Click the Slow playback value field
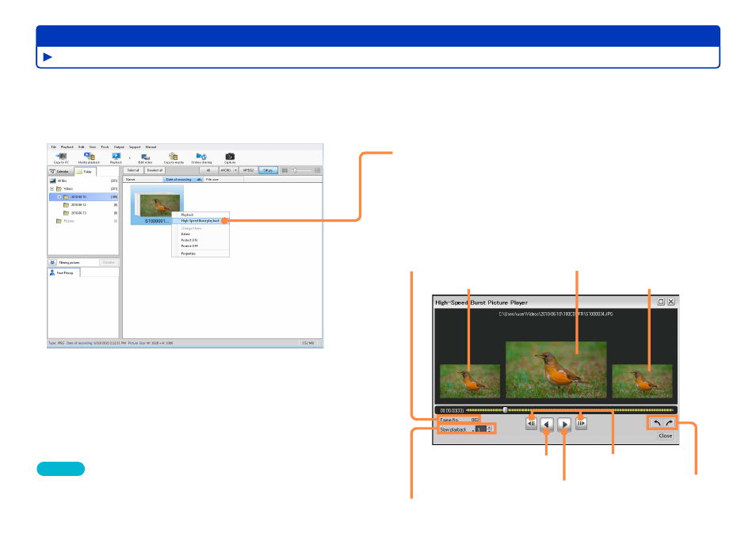 click(x=480, y=429)
